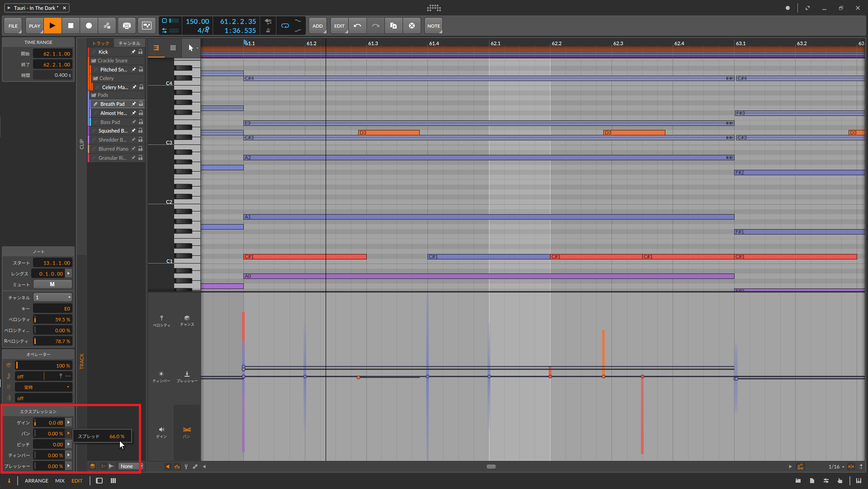
Task: Toggle pin on Pitched Sn... track
Action: pyautogui.click(x=134, y=69)
